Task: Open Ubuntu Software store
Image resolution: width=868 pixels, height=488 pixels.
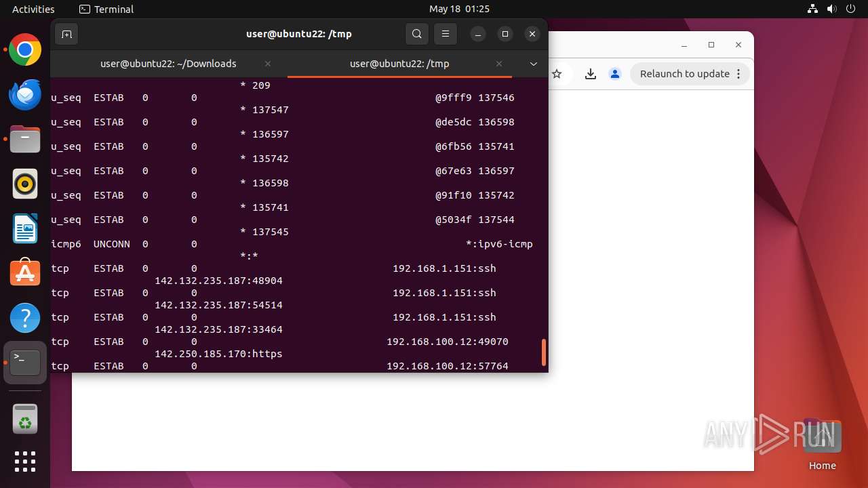Action: [25, 273]
